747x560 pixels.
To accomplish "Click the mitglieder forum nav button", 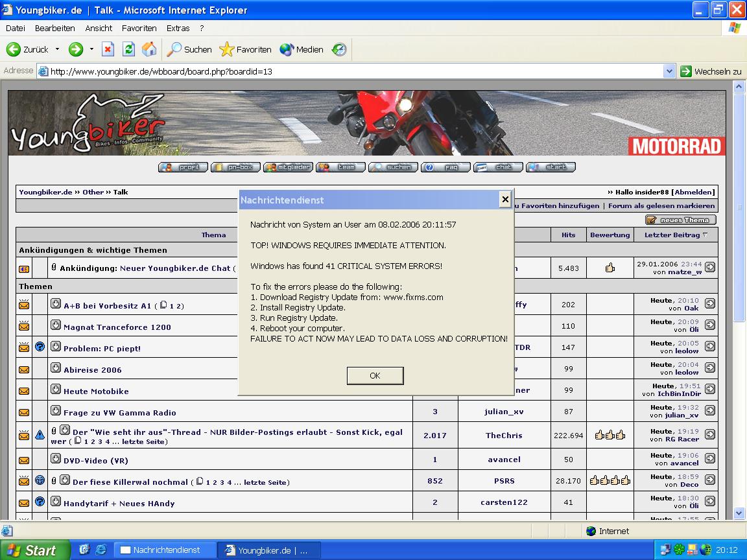I will [288, 167].
